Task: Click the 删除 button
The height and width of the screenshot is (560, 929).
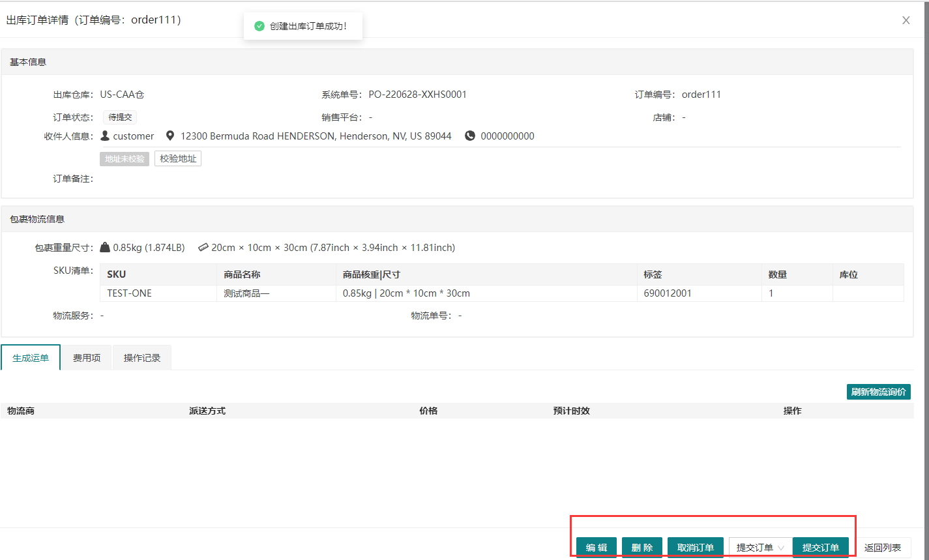Action: (x=642, y=548)
